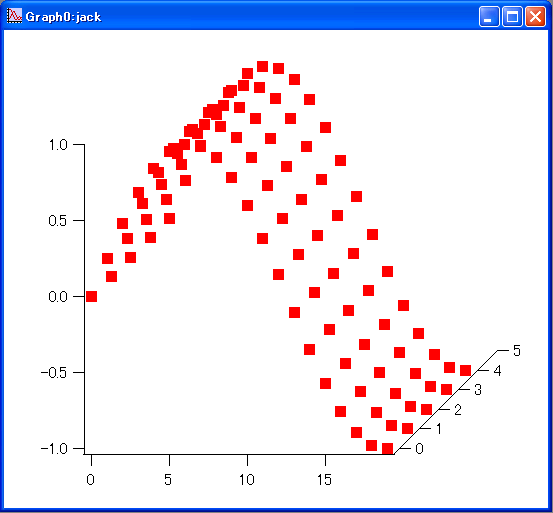Viewport: 553px width, 513px height.
Task: Click the vertical left axis line
Action: (x=84, y=299)
